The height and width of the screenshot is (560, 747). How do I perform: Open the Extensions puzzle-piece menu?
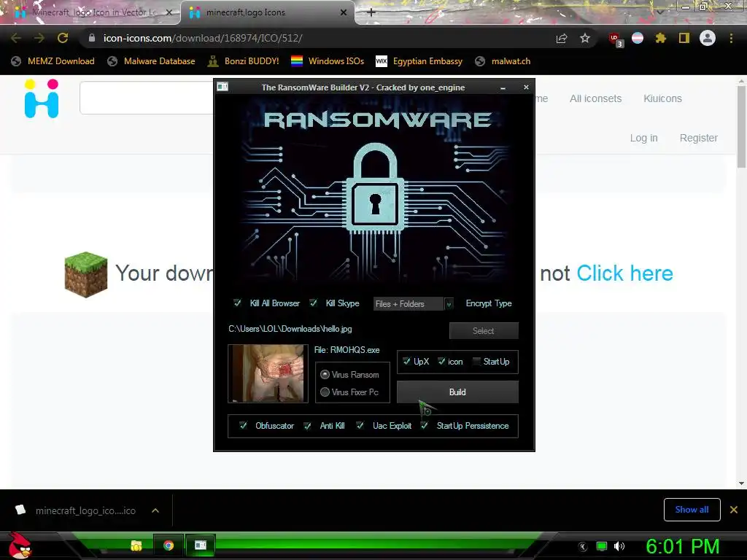[661, 38]
